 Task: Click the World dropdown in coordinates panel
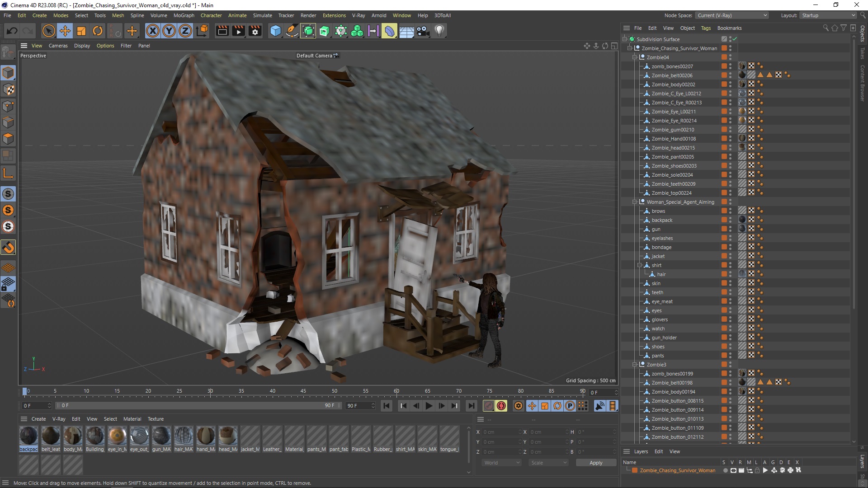(500, 462)
